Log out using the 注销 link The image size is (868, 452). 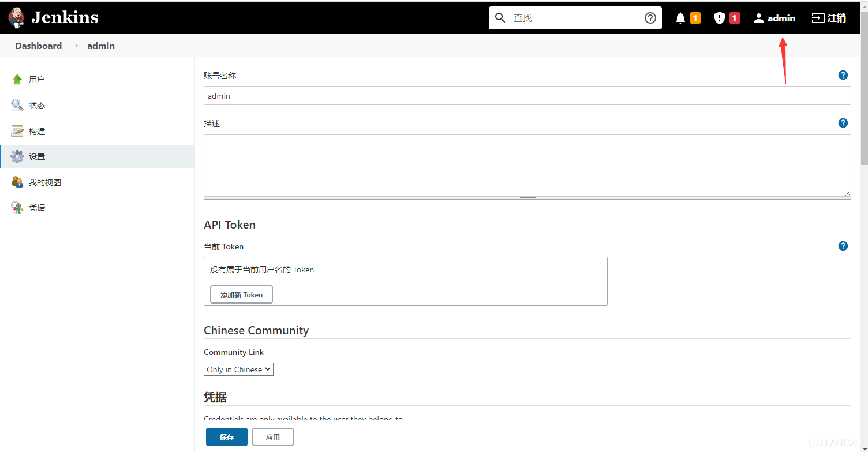point(829,17)
